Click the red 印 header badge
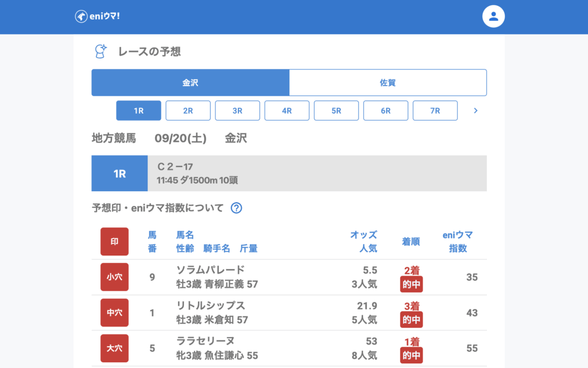Viewport: 588px width, 368px height. coord(114,242)
